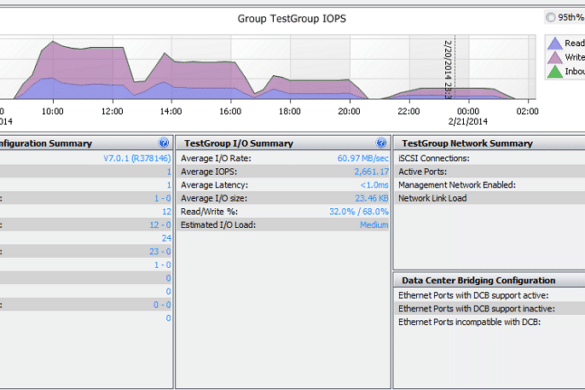Image resolution: width=585 pixels, height=390 pixels.
Task: Click the 10:00 time axis label
Action: [52, 111]
